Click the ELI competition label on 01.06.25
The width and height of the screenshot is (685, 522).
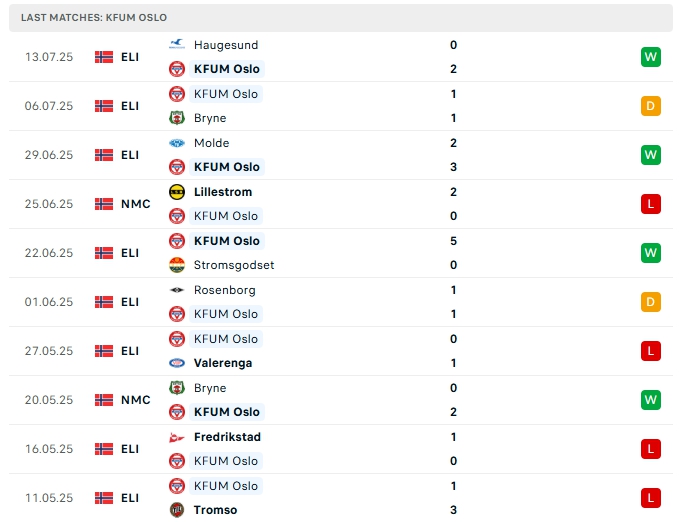pos(130,302)
